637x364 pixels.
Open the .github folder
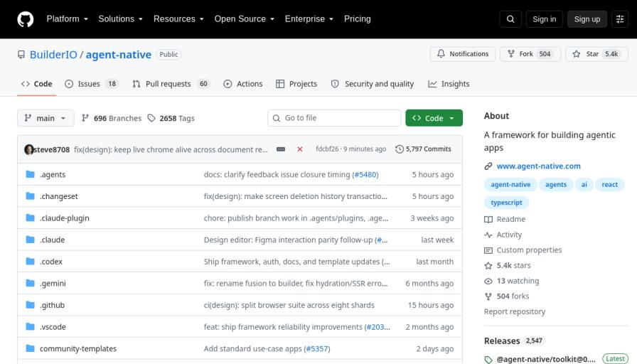(52, 305)
